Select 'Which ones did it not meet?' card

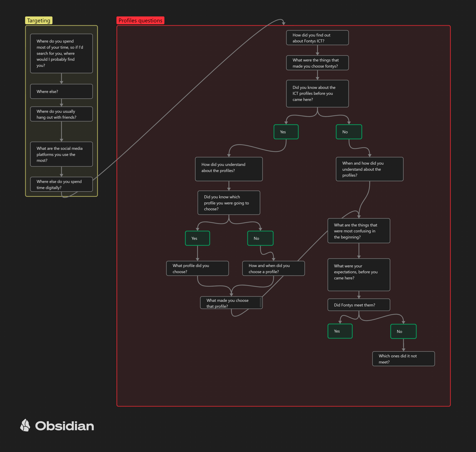[403, 358]
